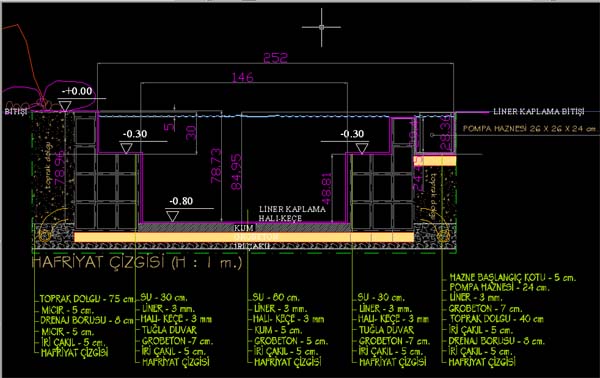Select the 146 inner width dimension text

[x=242, y=77]
